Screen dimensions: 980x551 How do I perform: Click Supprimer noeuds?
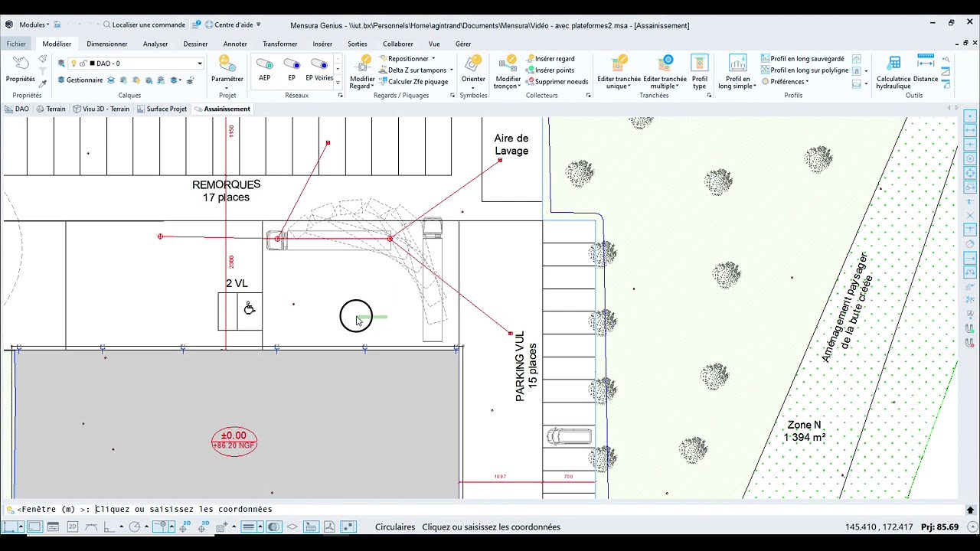pyautogui.click(x=560, y=82)
